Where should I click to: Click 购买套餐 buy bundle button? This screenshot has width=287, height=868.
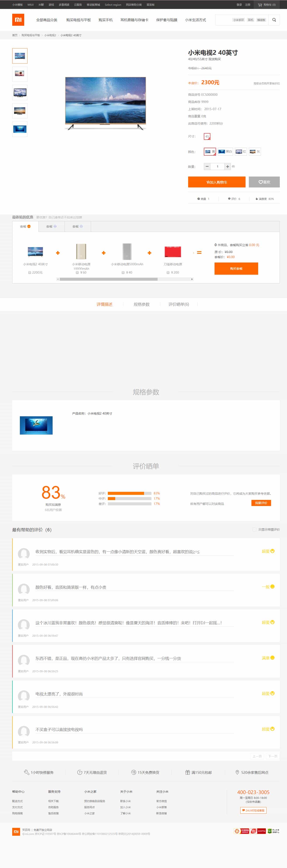point(236,269)
